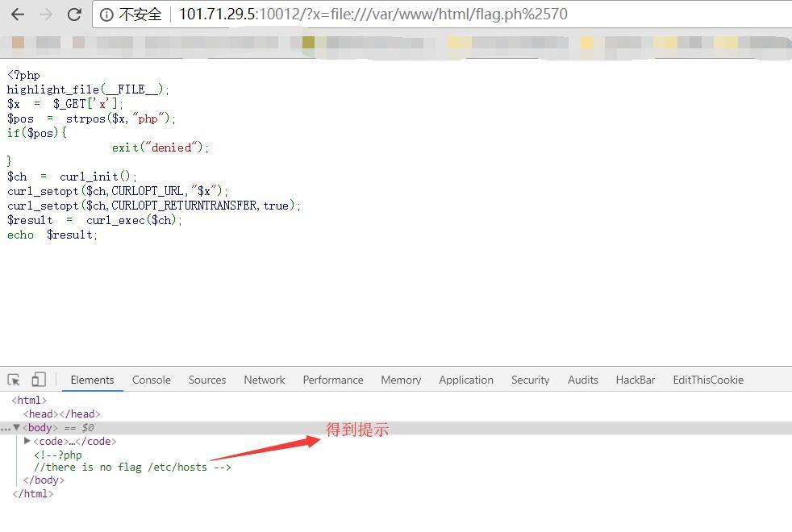Open the Network tab
Screen dimensions: 792x532
[265, 380]
